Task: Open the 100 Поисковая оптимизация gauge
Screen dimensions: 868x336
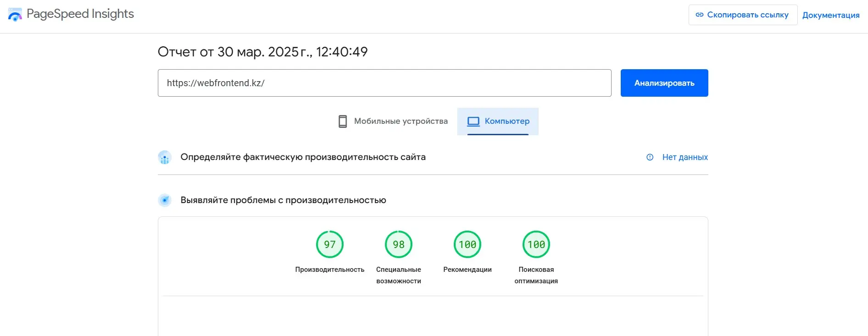Action: (x=536, y=244)
